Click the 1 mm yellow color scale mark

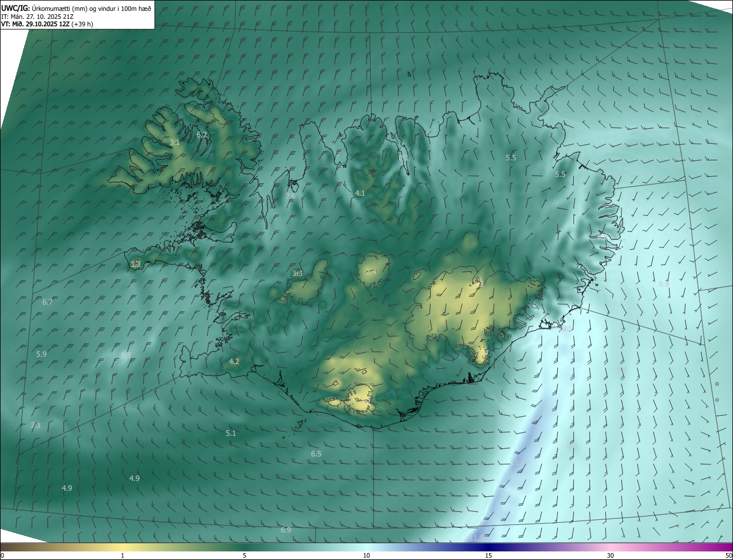tap(123, 555)
